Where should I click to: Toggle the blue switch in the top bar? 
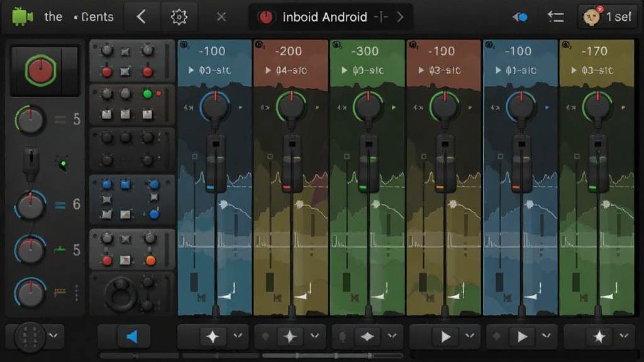[520, 17]
